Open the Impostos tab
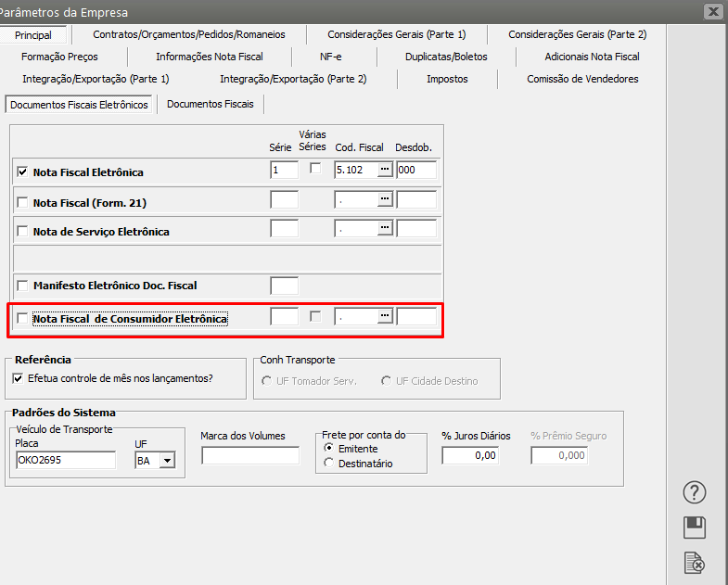The image size is (728, 585). 447,80
